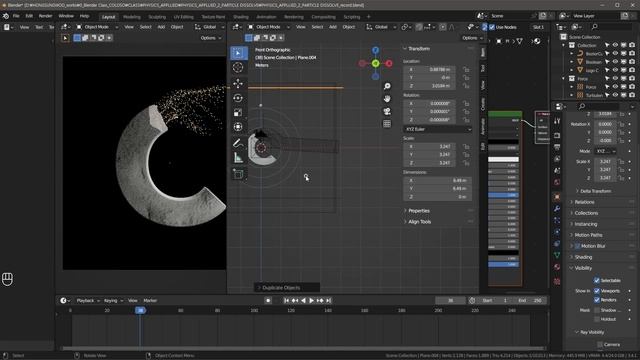Uncheck Show in Renders checkbox
This screenshot has width=640, height=360.
coord(597,300)
